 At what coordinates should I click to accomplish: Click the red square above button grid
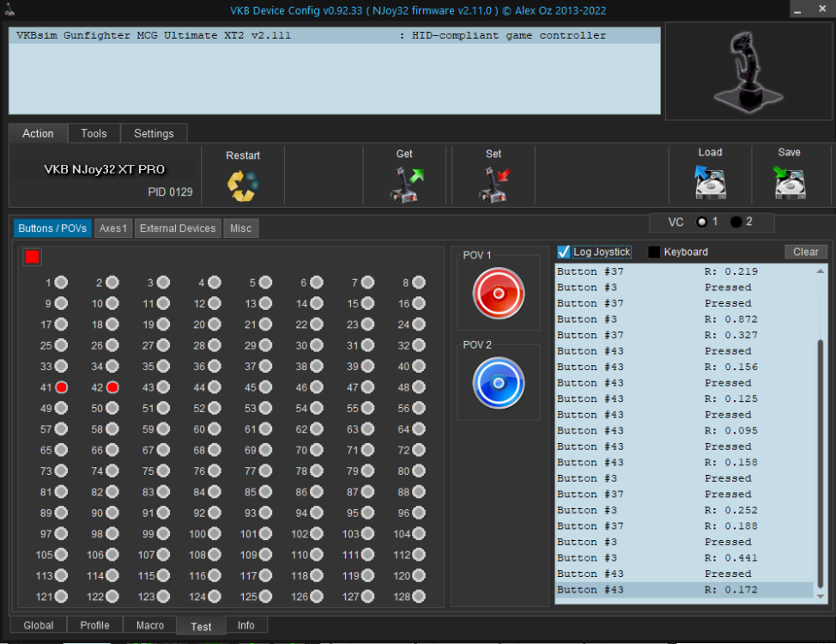tap(33, 257)
